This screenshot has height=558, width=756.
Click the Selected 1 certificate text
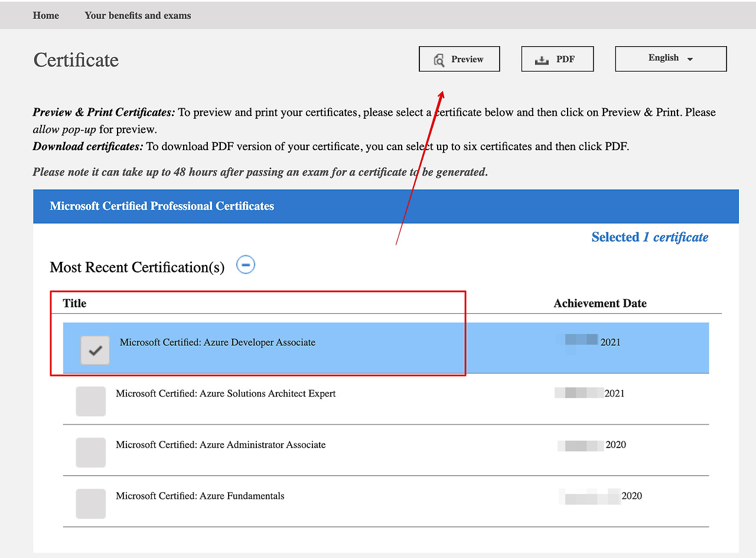[650, 237]
